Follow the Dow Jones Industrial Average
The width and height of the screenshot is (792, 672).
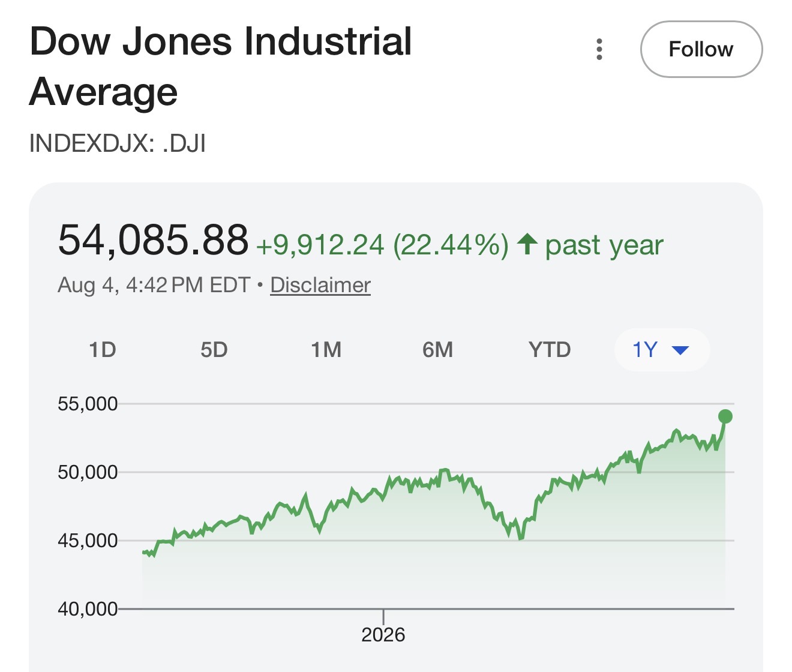(x=701, y=49)
